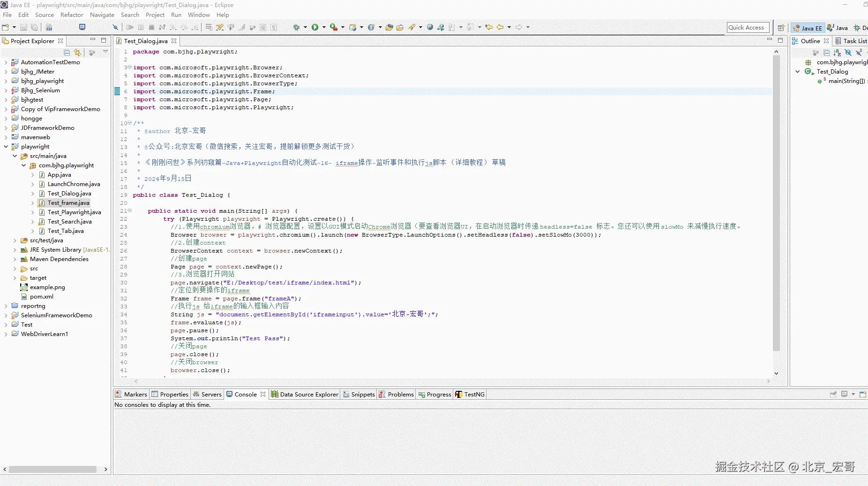Click the web launch profile icon

(x=441, y=27)
